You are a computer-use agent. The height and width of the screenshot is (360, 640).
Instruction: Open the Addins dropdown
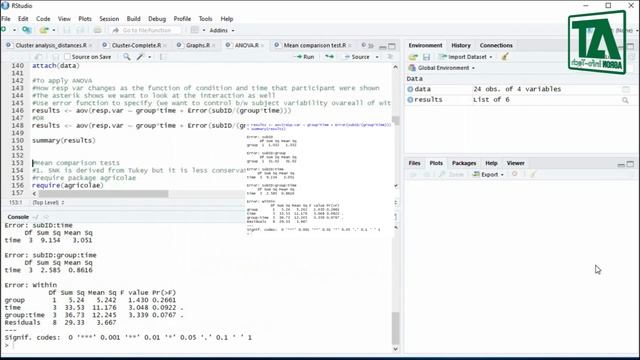click(222, 30)
